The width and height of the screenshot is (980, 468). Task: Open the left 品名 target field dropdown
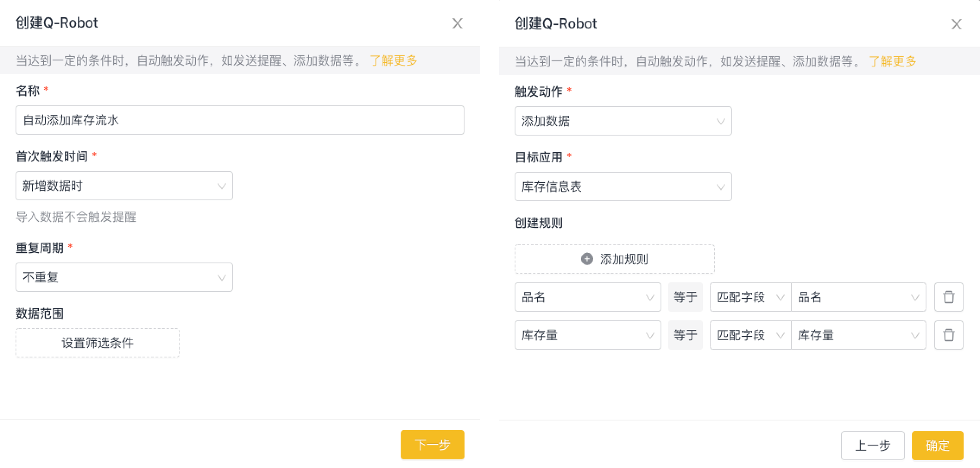coord(588,297)
